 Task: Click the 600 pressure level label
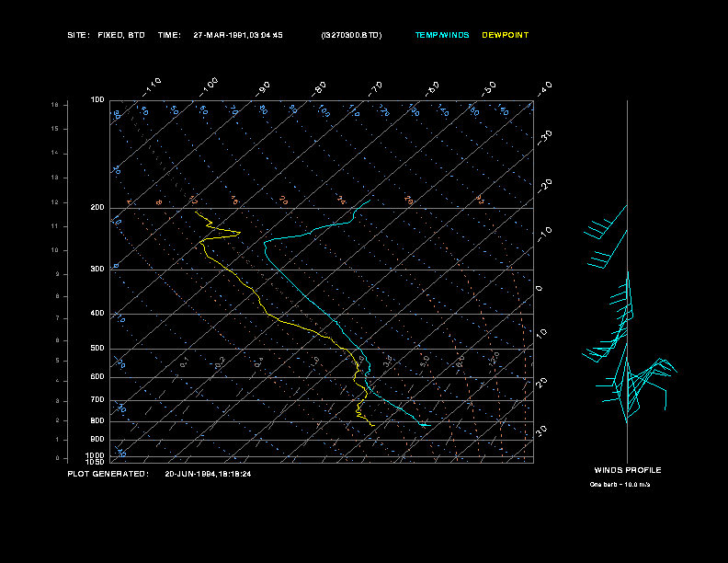(97, 377)
